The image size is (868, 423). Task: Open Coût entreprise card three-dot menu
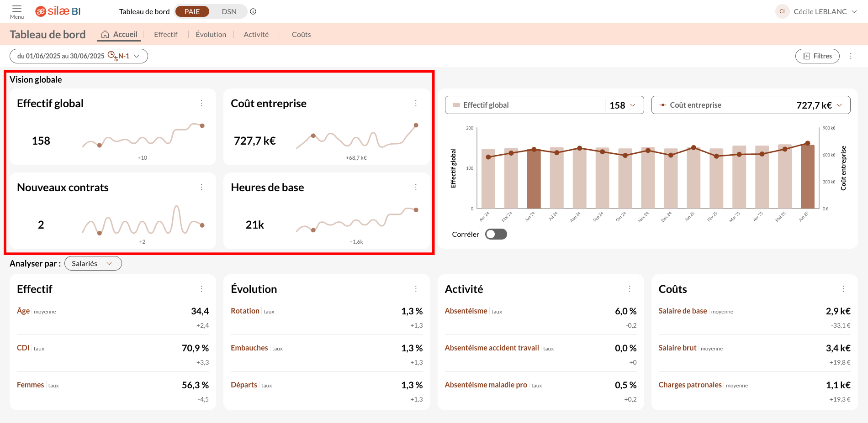coord(416,104)
